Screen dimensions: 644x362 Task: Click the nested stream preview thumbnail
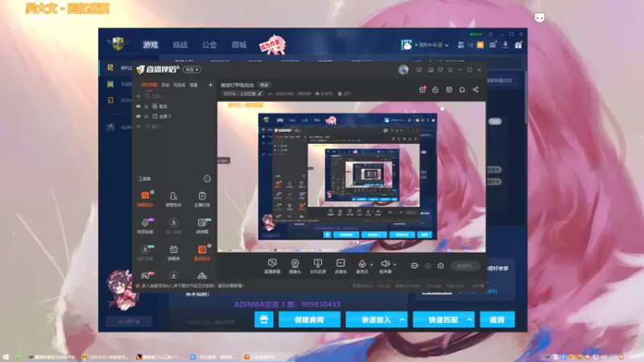(x=351, y=177)
